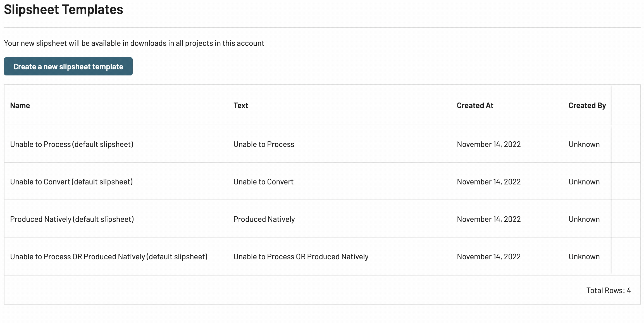Image resolution: width=644 pixels, height=323 pixels.
Task: Select Produced Natively (default slipsheet) row name
Action: pyautogui.click(x=72, y=219)
